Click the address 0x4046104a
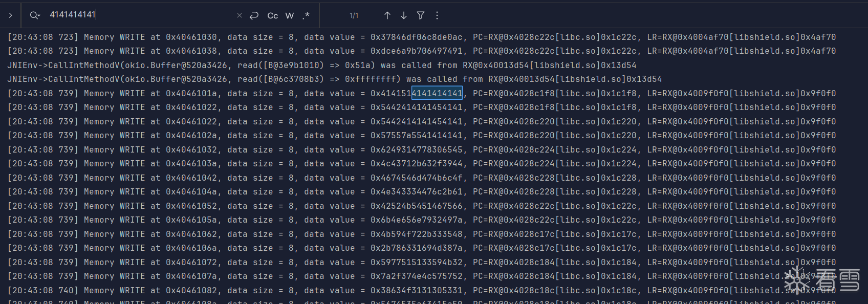The image size is (868, 304). point(191,192)
